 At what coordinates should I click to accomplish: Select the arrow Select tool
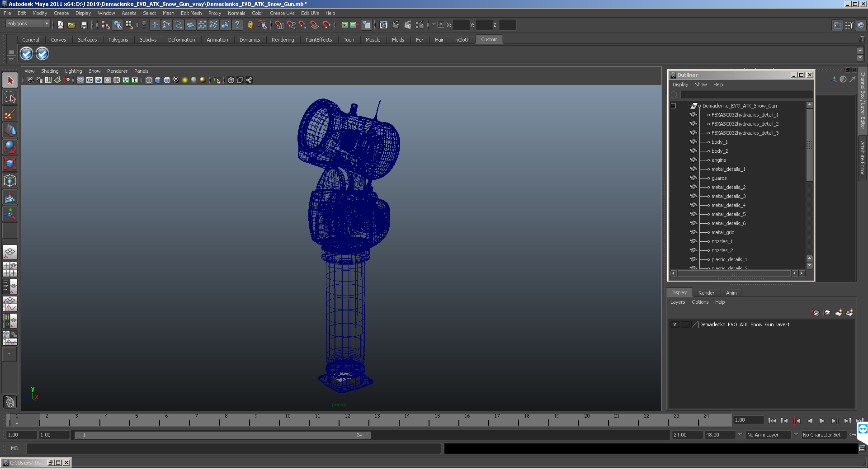[x=10, y=80]
